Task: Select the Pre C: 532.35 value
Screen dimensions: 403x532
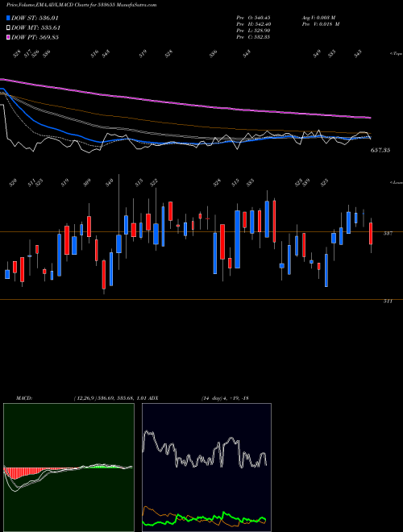Action: [253, 36]
